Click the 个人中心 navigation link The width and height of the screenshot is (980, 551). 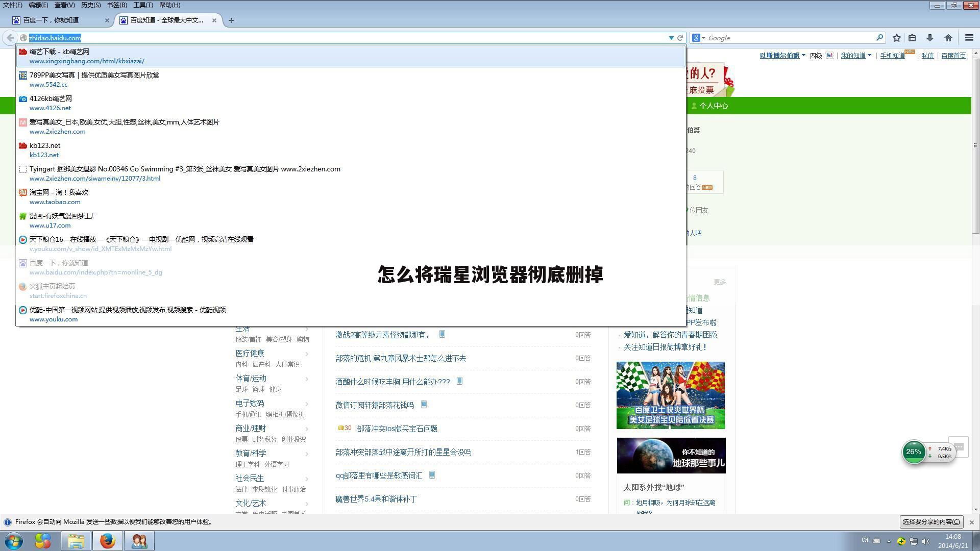[709, 106]
